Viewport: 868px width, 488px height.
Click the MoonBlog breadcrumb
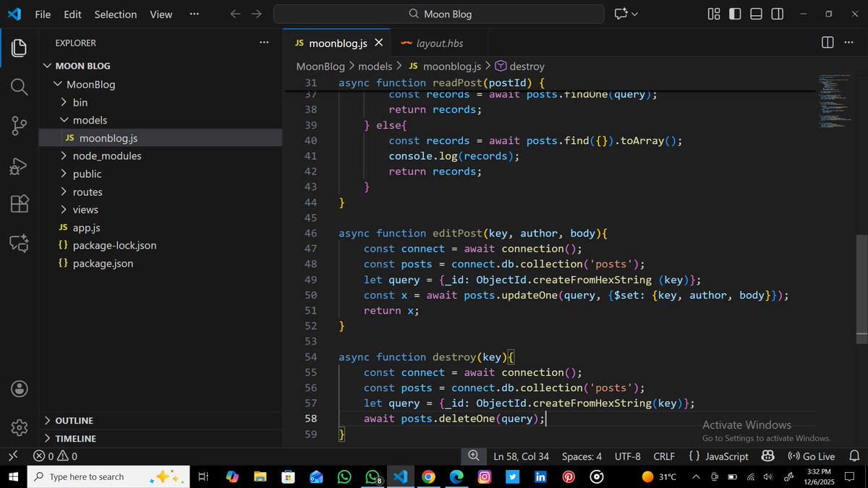pyautogui.click(x=320, y=66)
